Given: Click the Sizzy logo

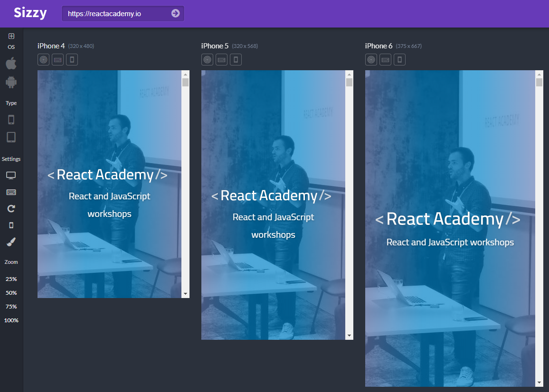Looking at the screenshot, I should (x=30, y=13).
